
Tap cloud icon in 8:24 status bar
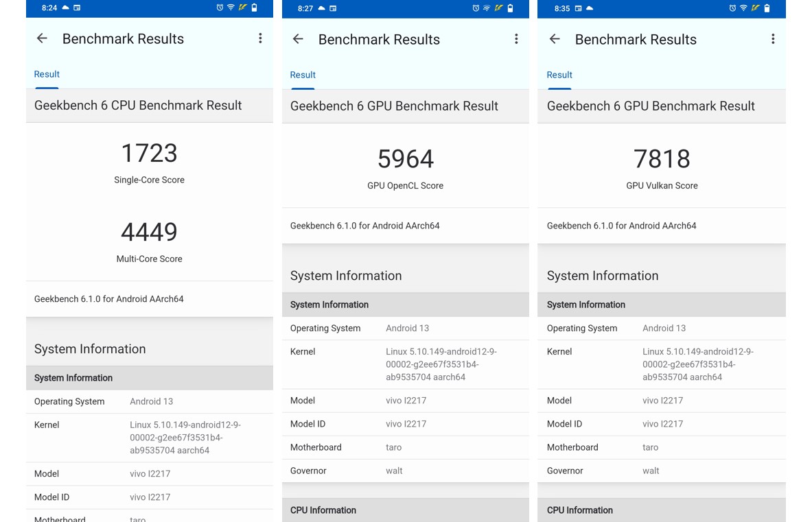(66, 8)
